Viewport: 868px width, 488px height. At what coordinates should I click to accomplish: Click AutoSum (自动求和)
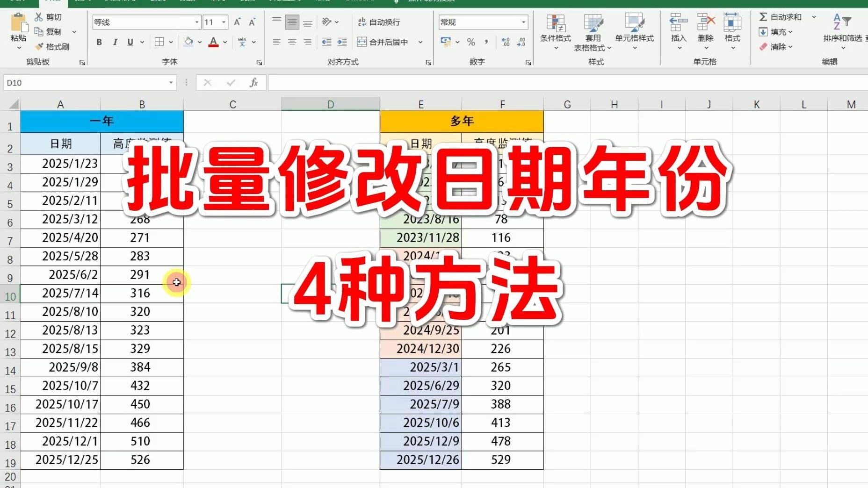(x=780, y=17)
